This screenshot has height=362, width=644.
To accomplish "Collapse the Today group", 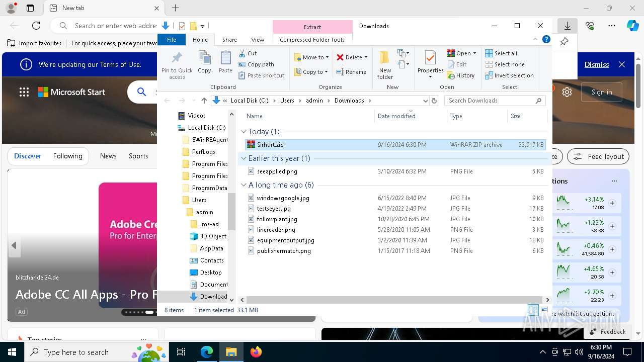I will click(x=244, y=132).
